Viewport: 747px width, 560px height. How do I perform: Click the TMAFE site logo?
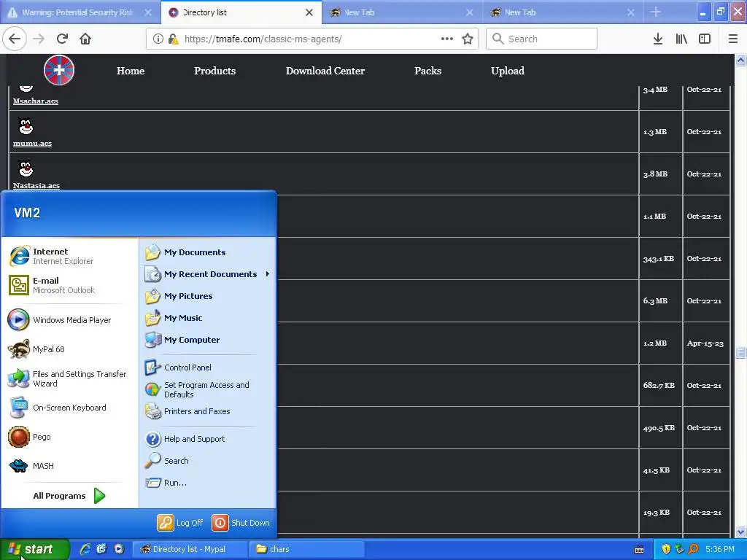tap(59, 71)
